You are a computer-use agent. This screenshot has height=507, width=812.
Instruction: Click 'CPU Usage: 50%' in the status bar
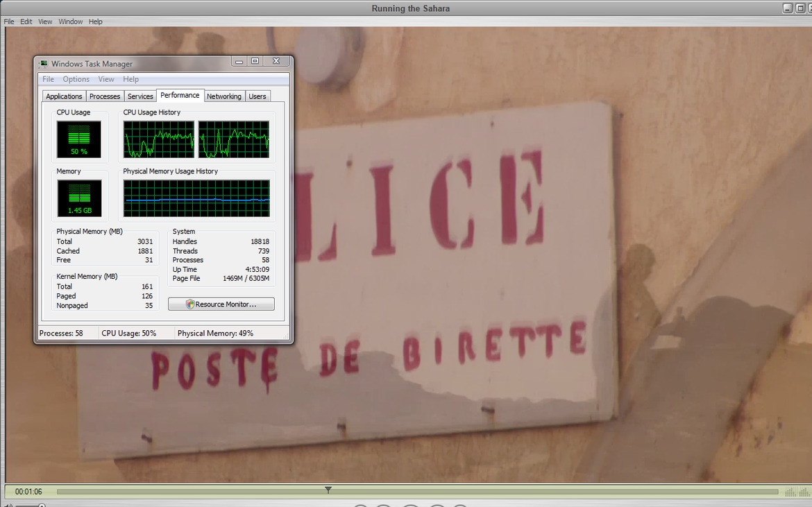[129, 333]
